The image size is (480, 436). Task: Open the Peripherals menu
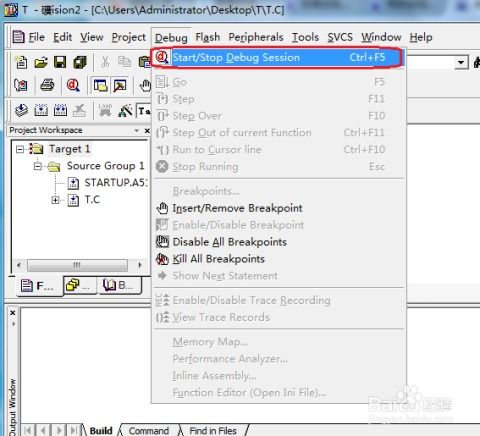(x=256, y=37)
